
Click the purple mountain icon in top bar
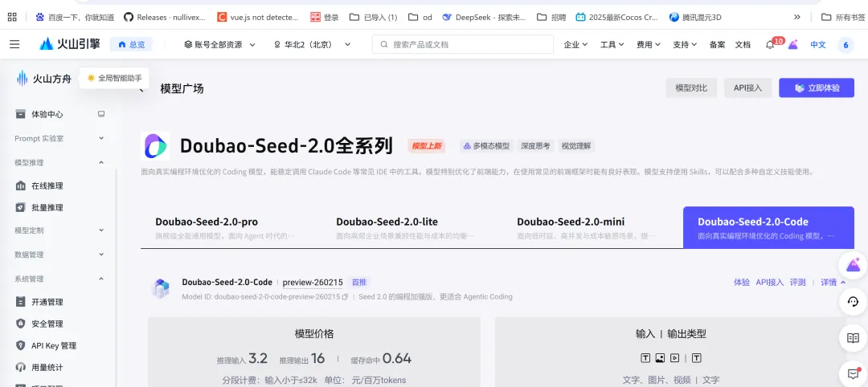792,44
